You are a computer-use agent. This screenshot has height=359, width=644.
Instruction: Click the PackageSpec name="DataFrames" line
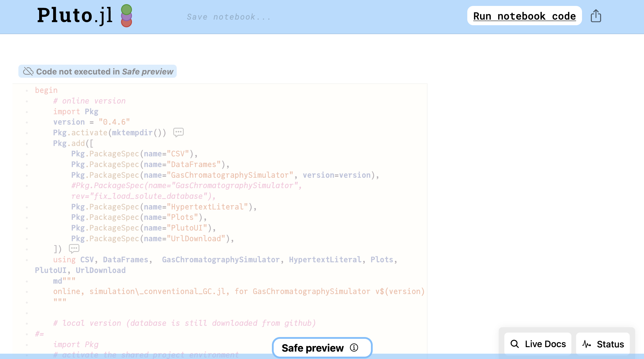pos(150,164)
